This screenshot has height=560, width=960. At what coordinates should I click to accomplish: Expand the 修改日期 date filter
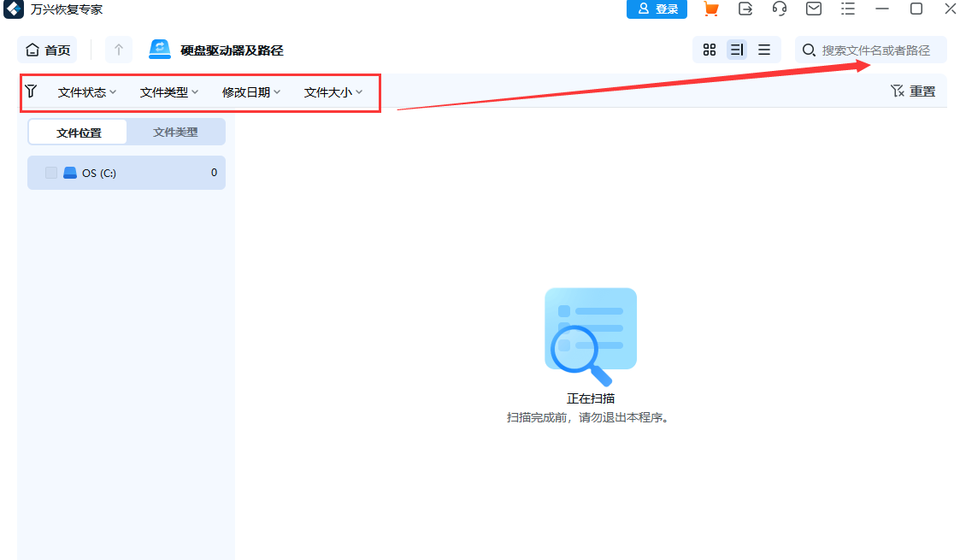click(x=250, y=91)
